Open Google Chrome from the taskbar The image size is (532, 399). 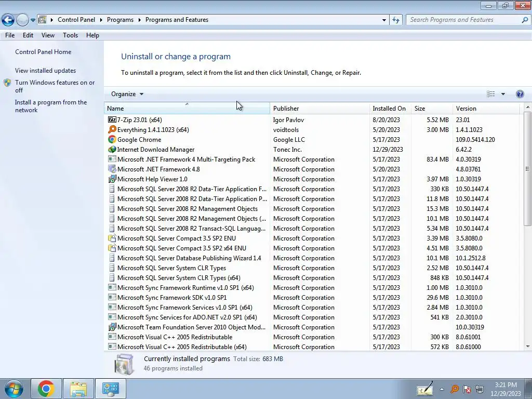pos(46,389)
